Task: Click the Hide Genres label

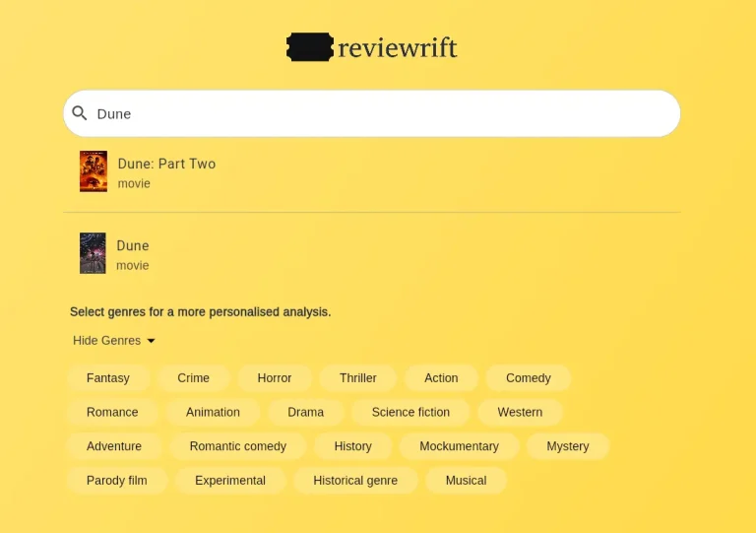Action: [107, 341]
